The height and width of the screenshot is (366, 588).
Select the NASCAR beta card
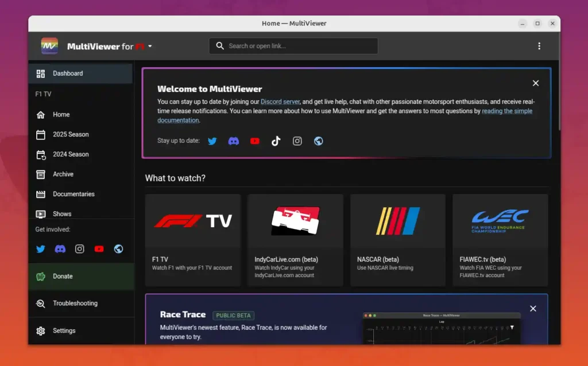pos(397,240)
